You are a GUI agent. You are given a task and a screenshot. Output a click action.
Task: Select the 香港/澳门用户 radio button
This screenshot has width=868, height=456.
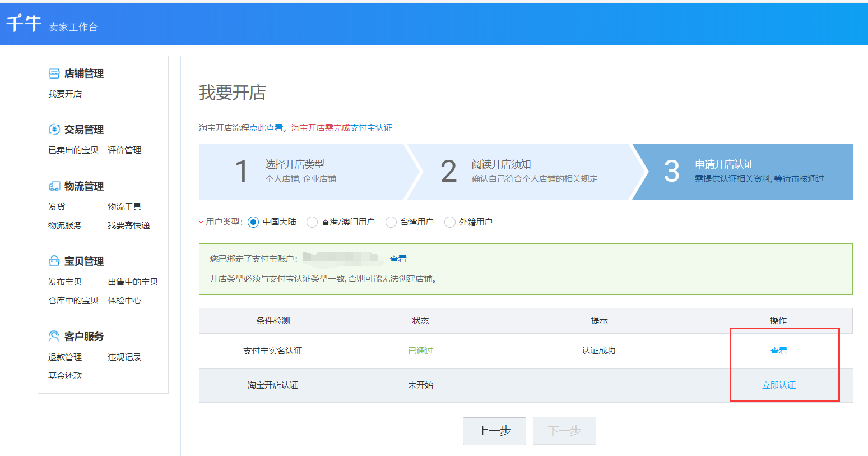pos(312,222)
